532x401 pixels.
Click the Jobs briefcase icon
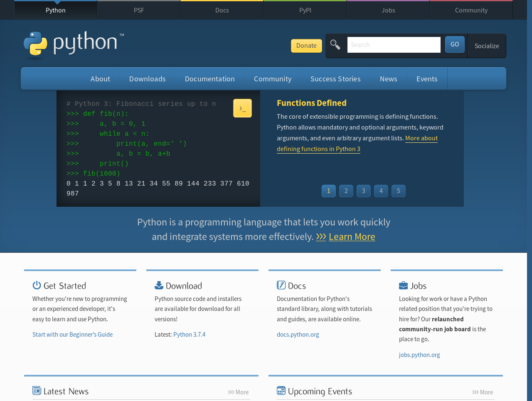pos(403,285)
